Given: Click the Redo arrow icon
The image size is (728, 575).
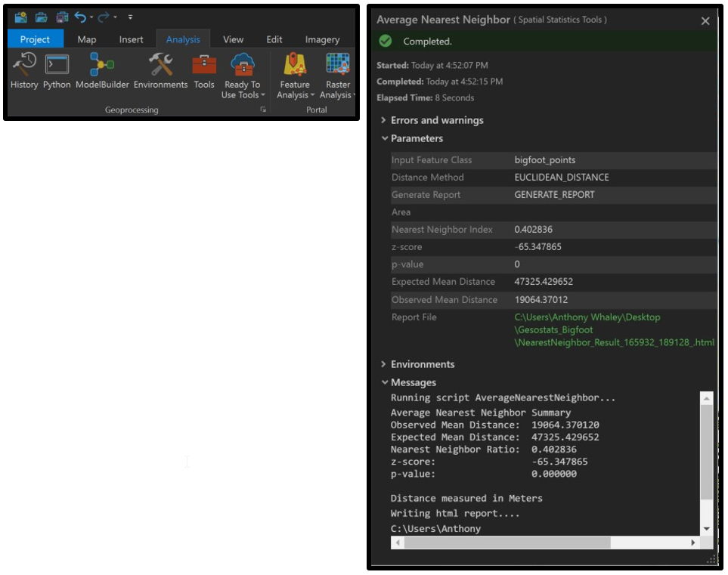Looking at the screenshot, I should click(x=103, y=17).
